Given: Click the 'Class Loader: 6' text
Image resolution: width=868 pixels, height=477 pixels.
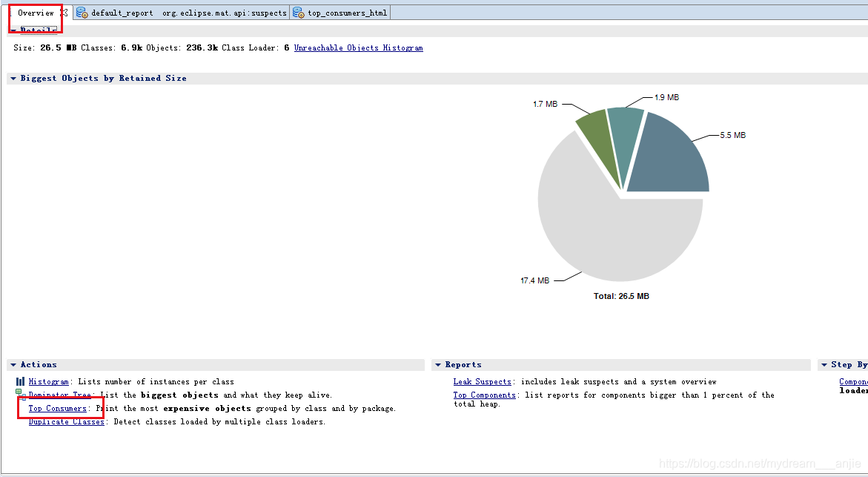Looking at the screenshot, I should [x=256, y=47].
